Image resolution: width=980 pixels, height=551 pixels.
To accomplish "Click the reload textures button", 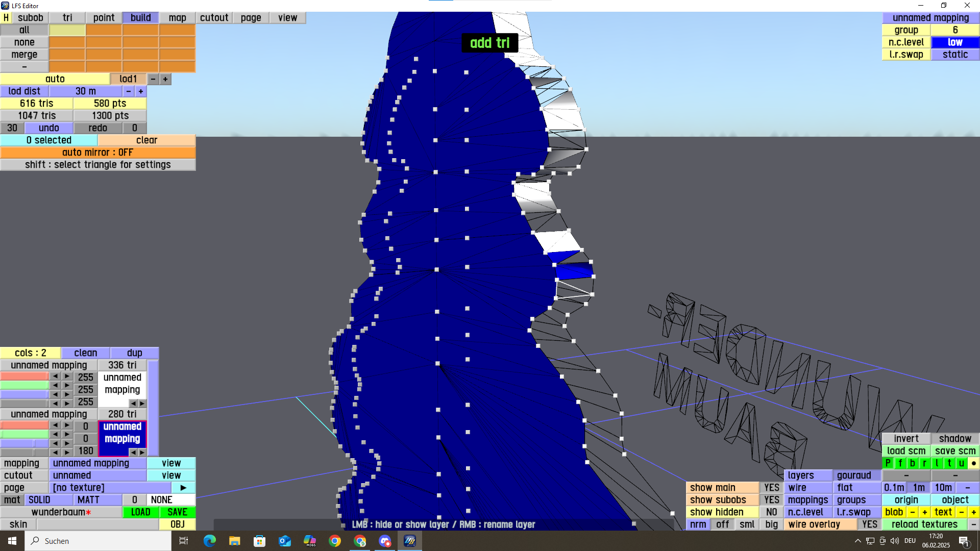I will click(x=924, y=524).
